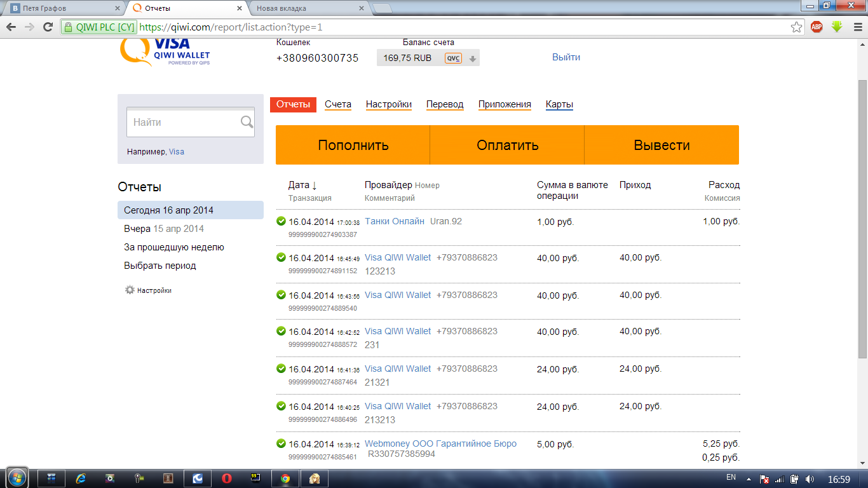Open the Webmoney ООО Гарантийное Бюро link
The image size is (868, 488).
[x=440, y=444]
